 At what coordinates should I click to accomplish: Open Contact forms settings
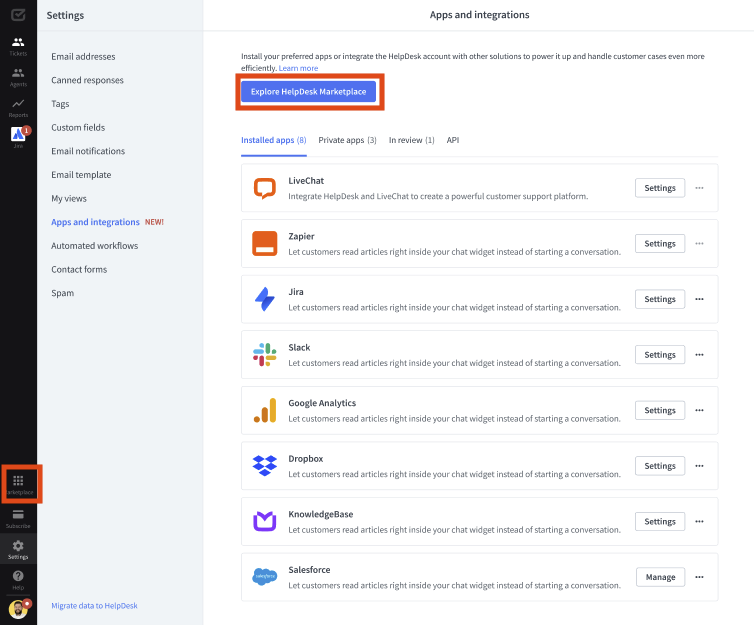point(79,269)
